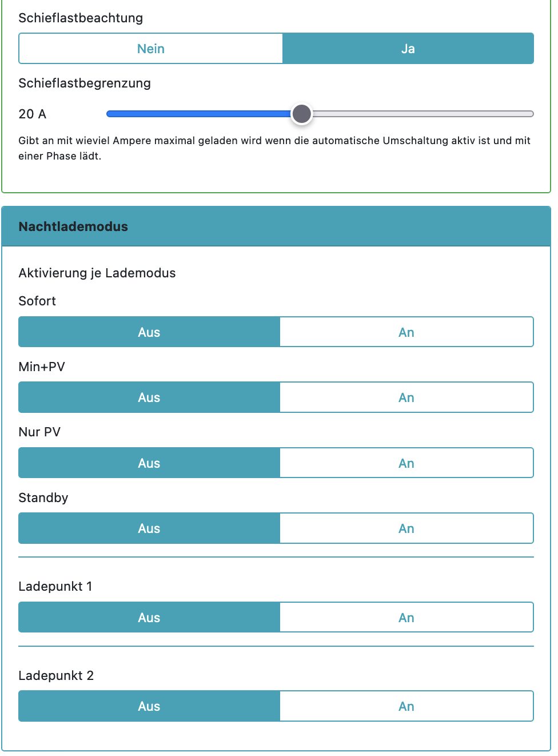Set Ladepunkt 2 to Aus
The height and width of the screenshot is (756, 558).
[x=149, y=706]
